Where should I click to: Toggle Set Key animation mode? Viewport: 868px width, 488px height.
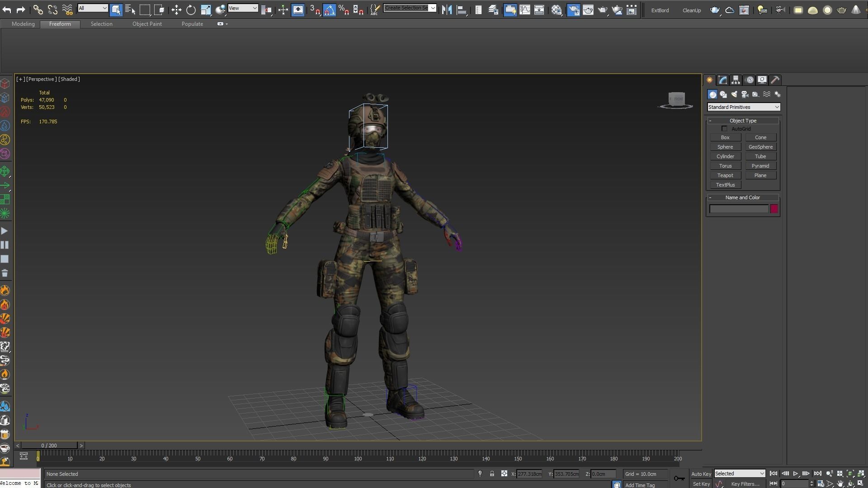pos(701,484)
